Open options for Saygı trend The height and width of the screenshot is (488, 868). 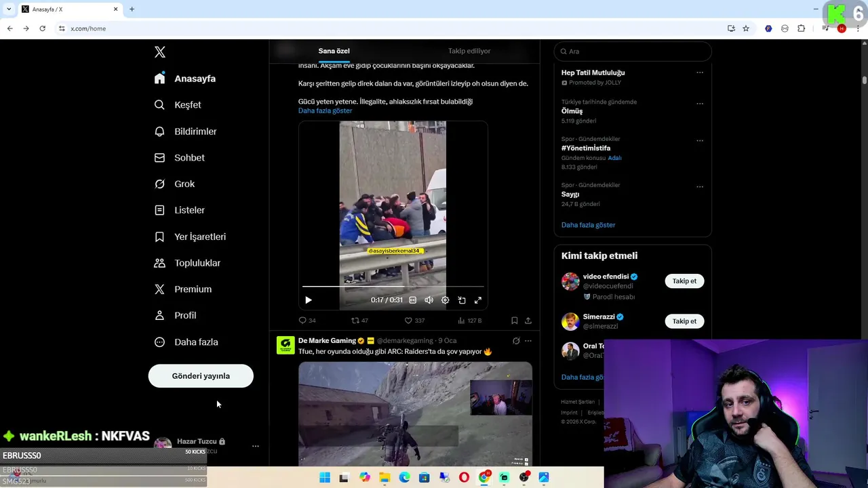click(x=700, y=187)
